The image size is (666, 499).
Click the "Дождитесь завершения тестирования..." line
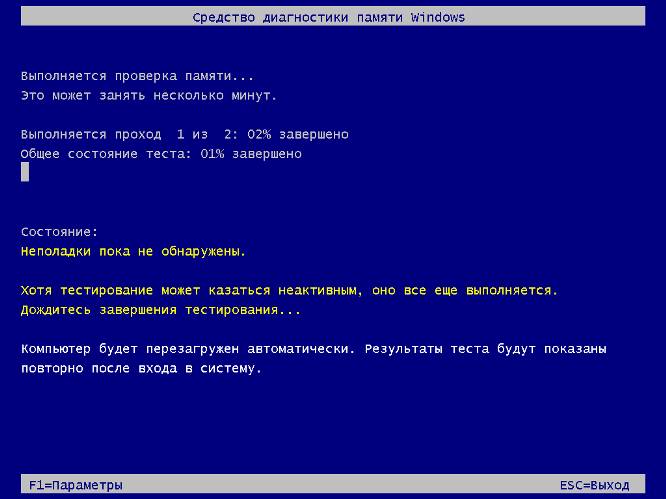coord(160,310)
